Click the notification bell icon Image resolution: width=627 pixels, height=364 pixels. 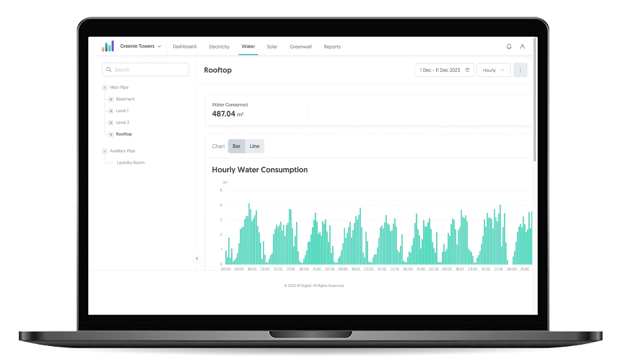point(509,46)
